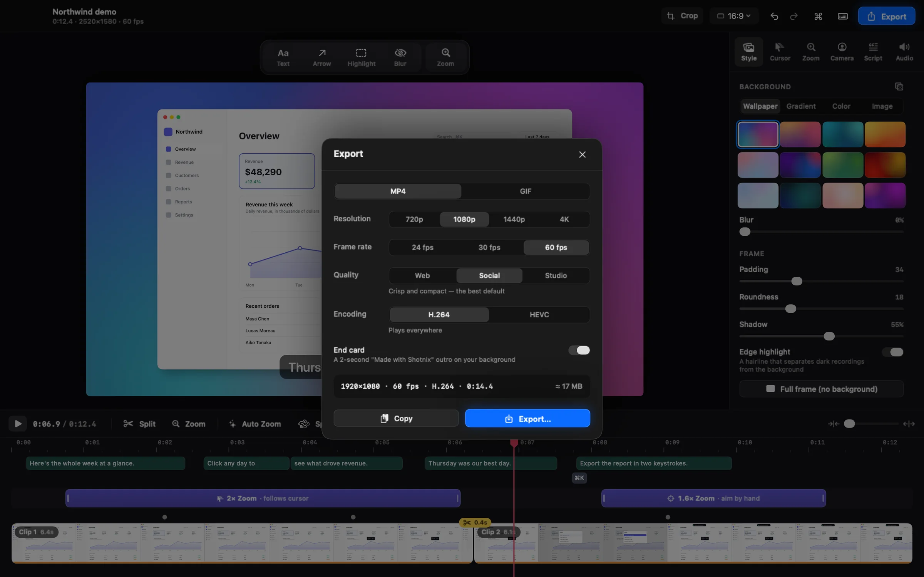Click the Roundness slider handle
The image size is (924, 577).
(x=790, y=309)
